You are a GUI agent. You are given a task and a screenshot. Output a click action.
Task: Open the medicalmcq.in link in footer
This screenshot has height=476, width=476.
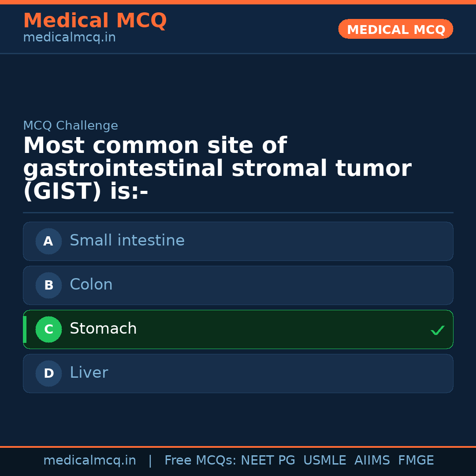pos(89,461)
